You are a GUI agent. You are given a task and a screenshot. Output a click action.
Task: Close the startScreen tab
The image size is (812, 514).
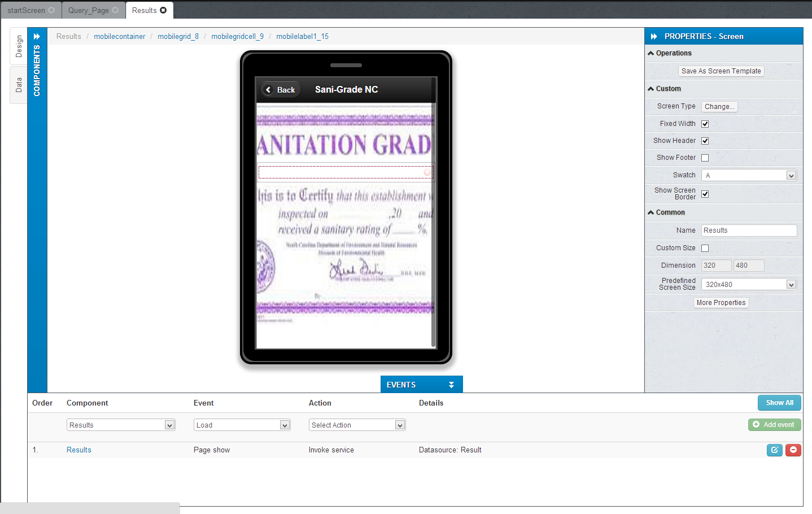click(51, 10)
